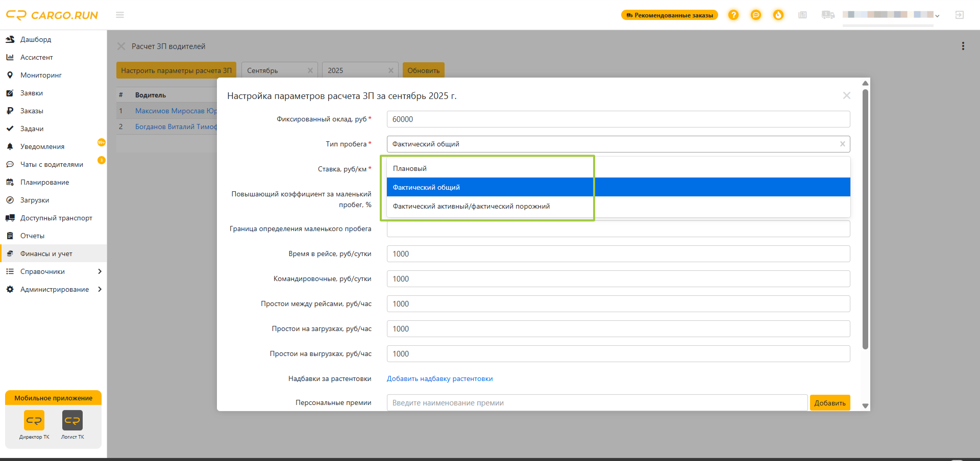The width and height of the screenshot is (980, 461).
Task: Click the dialog vertical scrollbar
Action: tap(865, 219)
